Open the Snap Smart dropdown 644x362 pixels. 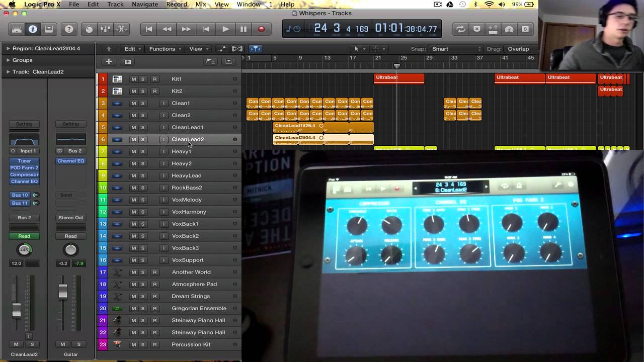click(456, 49)
